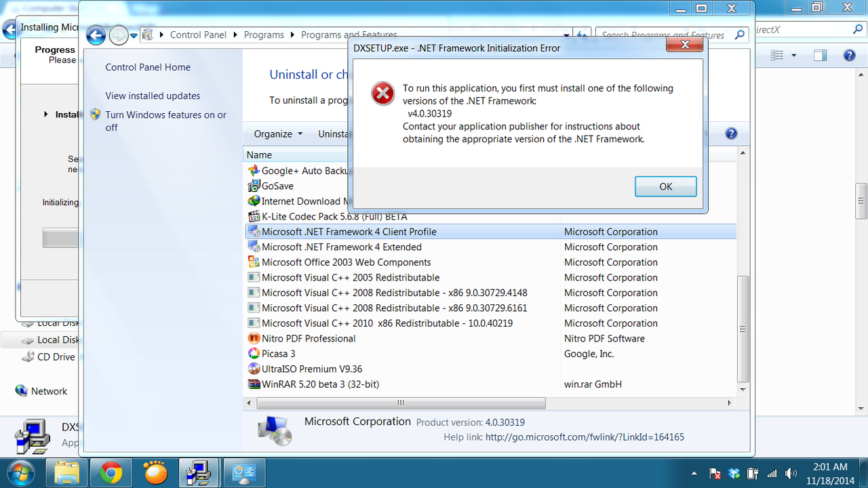Select the Microsoft .NET Framework 4 Extended icon
Viewport: 868px width, 488px height.
254,247
